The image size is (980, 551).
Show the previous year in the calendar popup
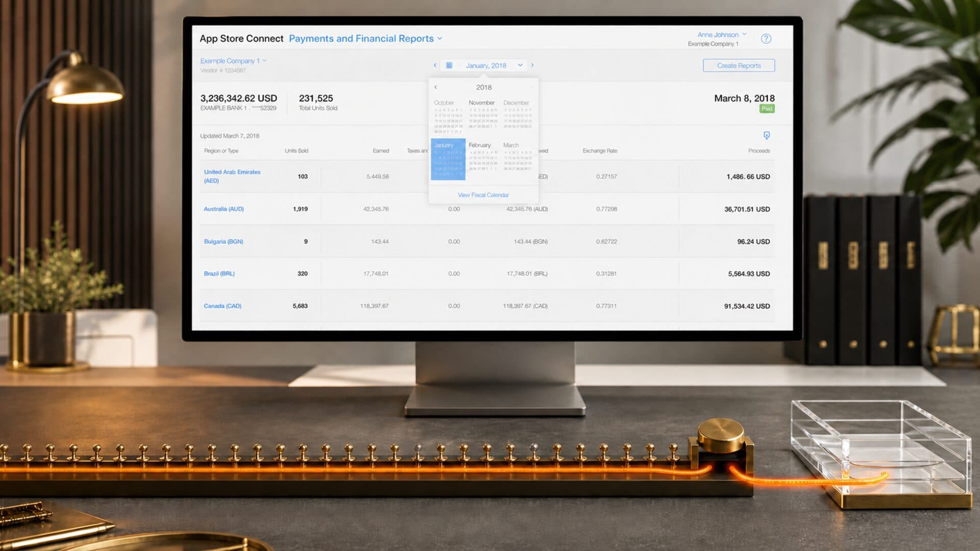click(x=435, y=87)
